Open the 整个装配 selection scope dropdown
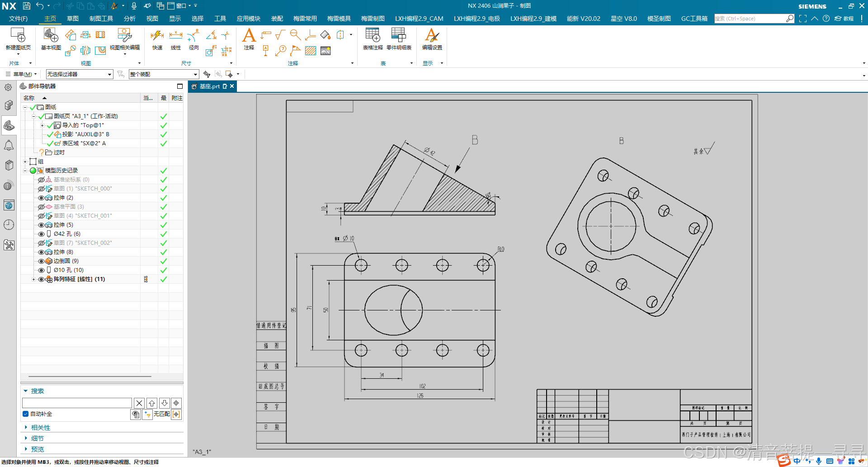Image resolution: width=868 pixels, height=467 pixels. [x=164, y=74]
